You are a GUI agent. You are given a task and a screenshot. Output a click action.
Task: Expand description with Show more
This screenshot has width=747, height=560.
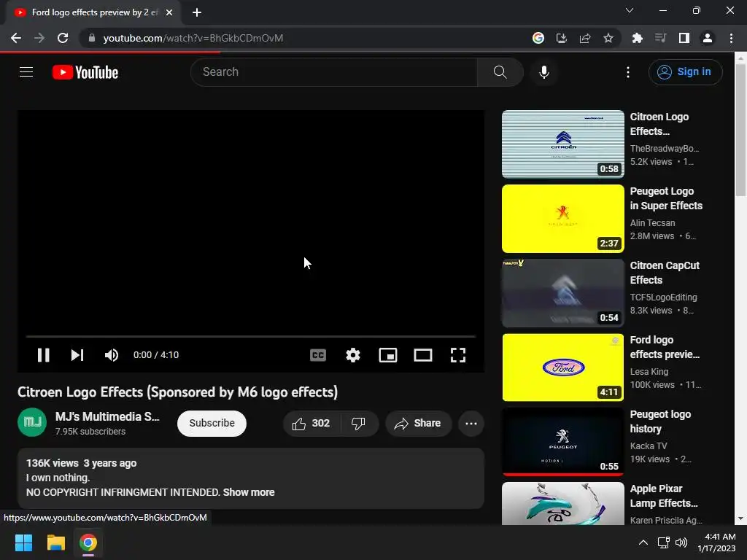[249, 492]
